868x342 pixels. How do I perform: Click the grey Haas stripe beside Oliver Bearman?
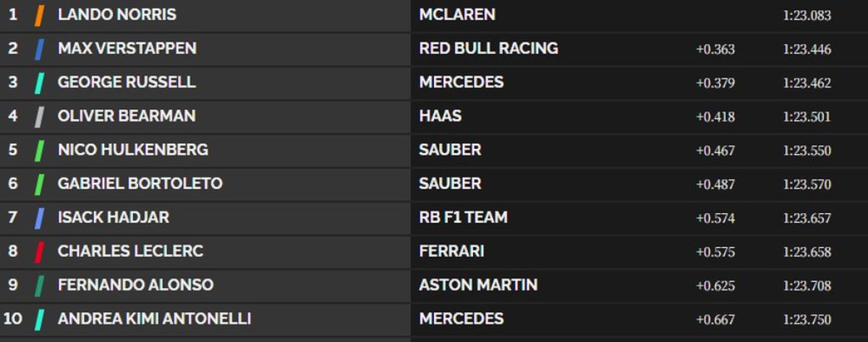click(39, 116)
